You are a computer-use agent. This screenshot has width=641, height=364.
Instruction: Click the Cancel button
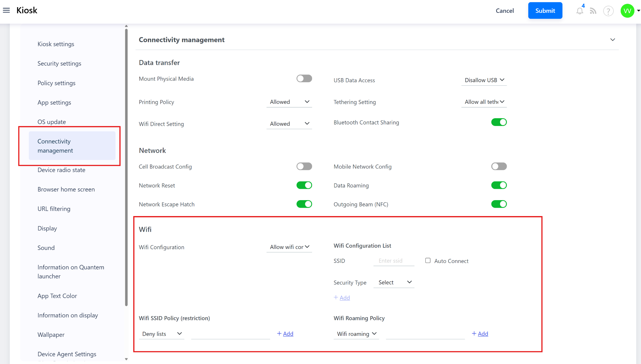505,11
